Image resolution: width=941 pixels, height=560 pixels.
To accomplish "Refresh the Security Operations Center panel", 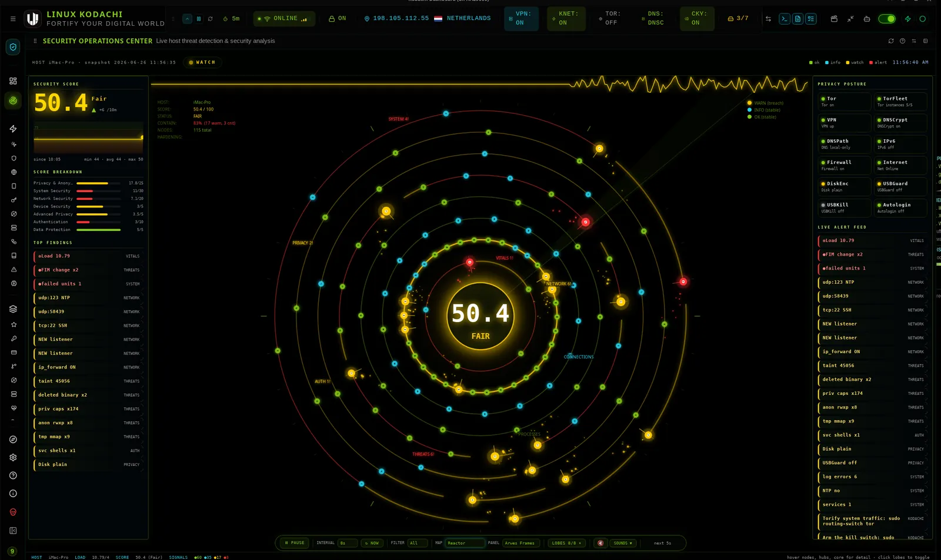I will click(891, 41).
